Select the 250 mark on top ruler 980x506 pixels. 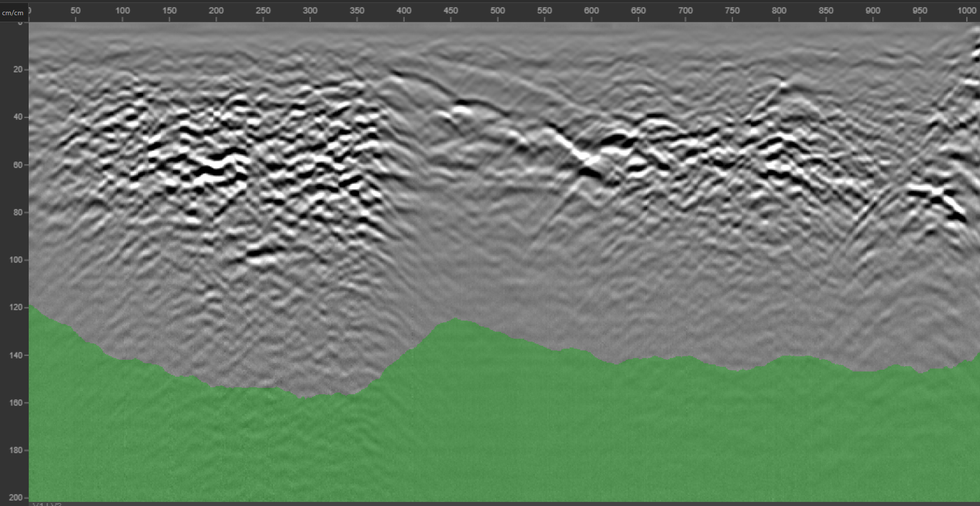[x=263, y=11]
